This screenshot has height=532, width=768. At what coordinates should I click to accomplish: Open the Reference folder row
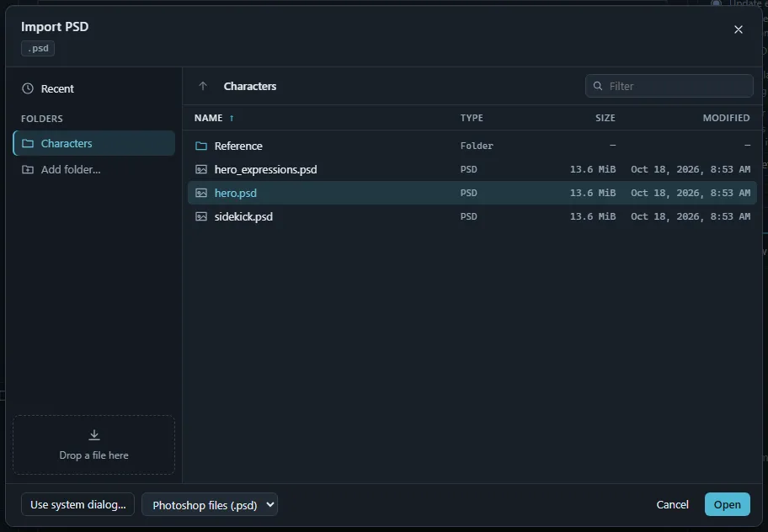(472, 146)
